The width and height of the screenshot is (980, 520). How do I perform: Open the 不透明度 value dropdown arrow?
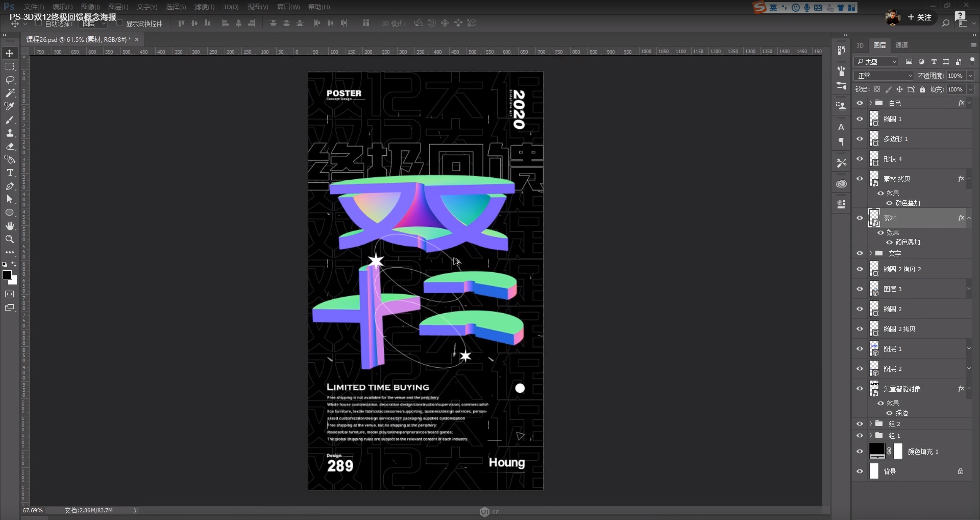pos(970,76)
